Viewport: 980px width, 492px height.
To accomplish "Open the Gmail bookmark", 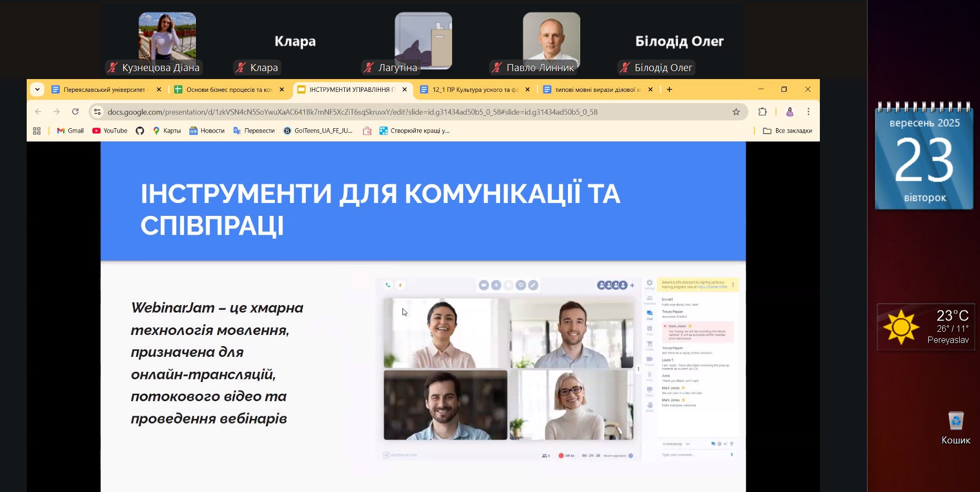I will [70, 131].
